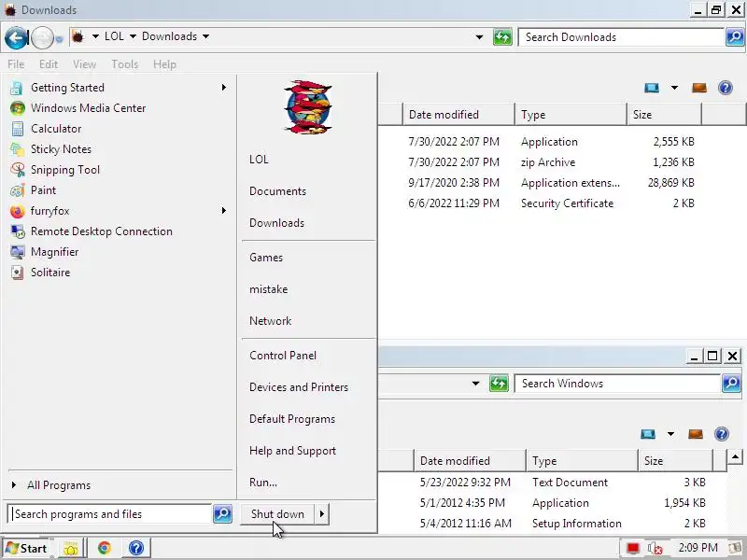Expand shut down options arrow
Viewport: 747px width, 560px height.
tap(322, 514)
